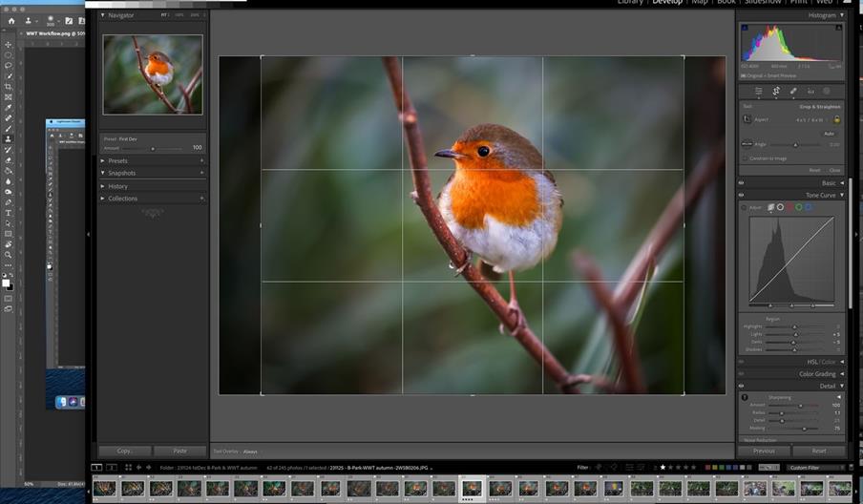Select the parametric curve adjust button
Screen dimensions: 863x504
(771, 207)
